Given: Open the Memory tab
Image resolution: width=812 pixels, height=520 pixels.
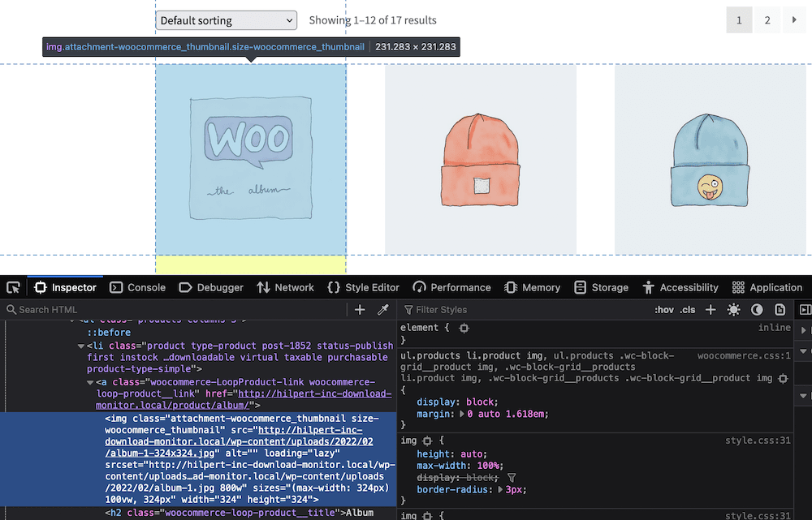Looking at the screenshot, I should [533, 288].
